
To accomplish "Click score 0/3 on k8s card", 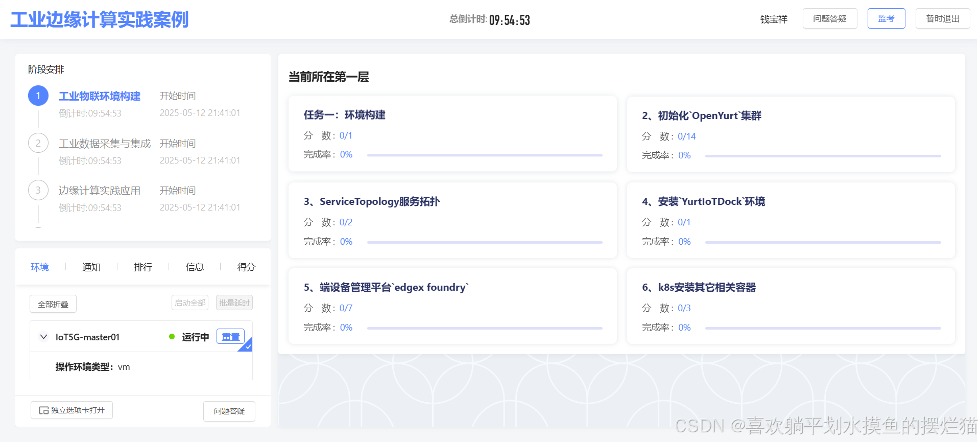I will (x=684, y=308).
